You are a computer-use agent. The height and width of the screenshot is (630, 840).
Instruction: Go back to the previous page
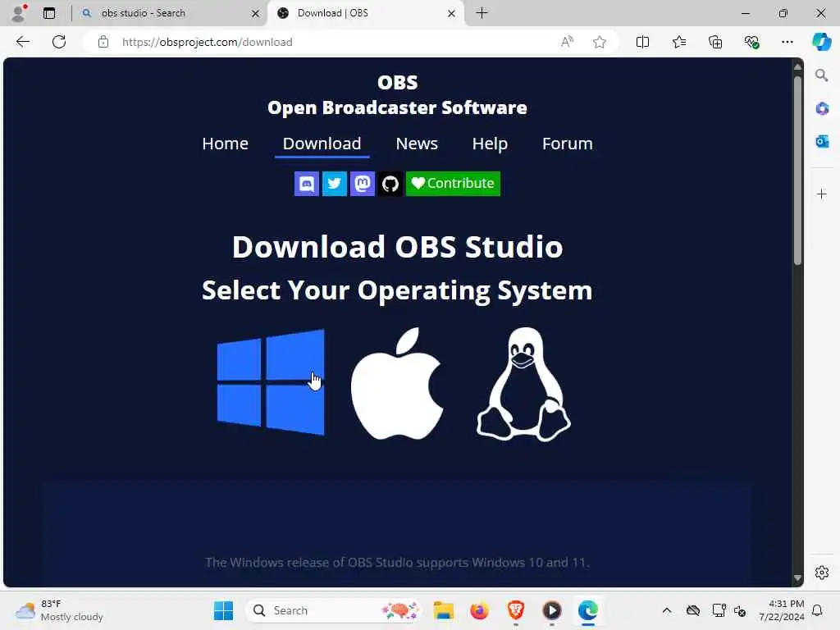[22, 42]
